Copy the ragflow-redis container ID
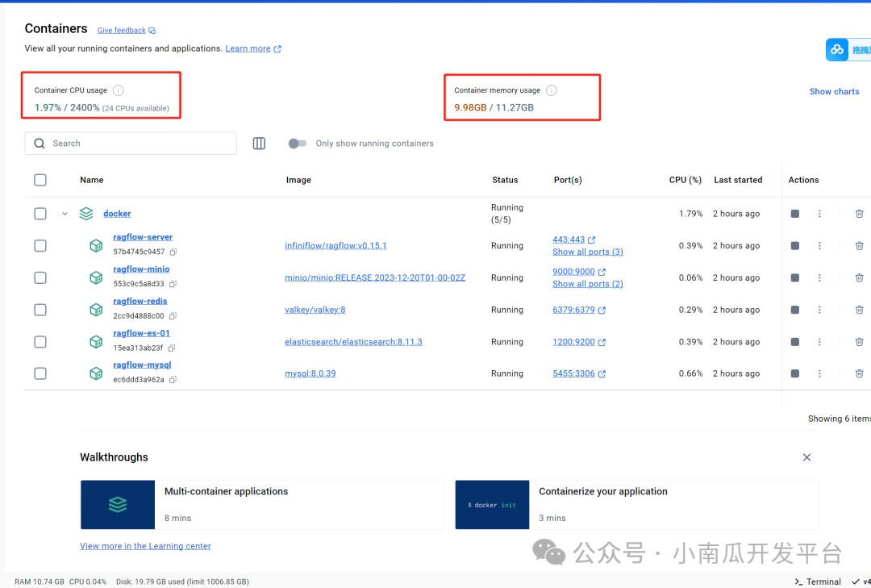Screen dimensions: 871x588 click(173, 315)
